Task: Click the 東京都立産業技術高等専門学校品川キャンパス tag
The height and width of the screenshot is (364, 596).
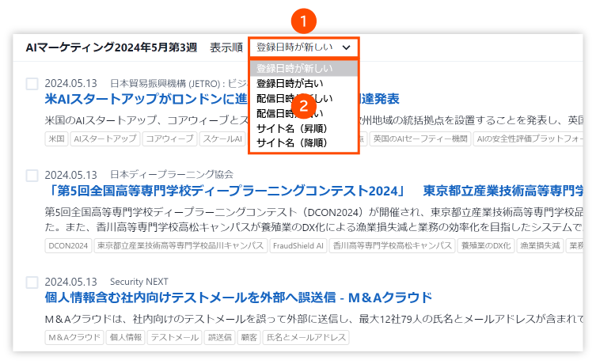Action: (x=180, y=246)
